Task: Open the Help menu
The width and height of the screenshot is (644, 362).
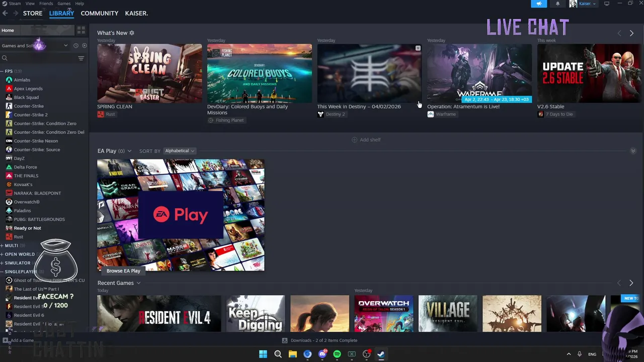Action: (79, 4)
